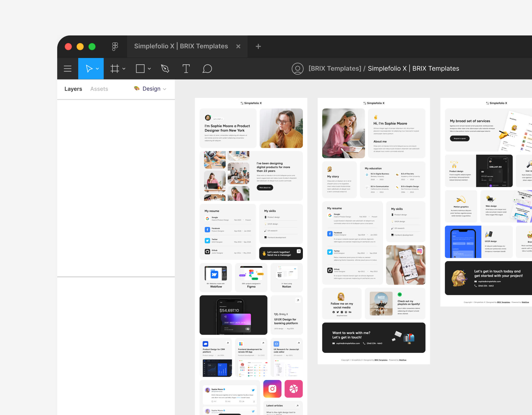The width and height of the screenshot is (532, 415).
Task: Expand the Frame tool options chevron
Action: tap(124, 69)
